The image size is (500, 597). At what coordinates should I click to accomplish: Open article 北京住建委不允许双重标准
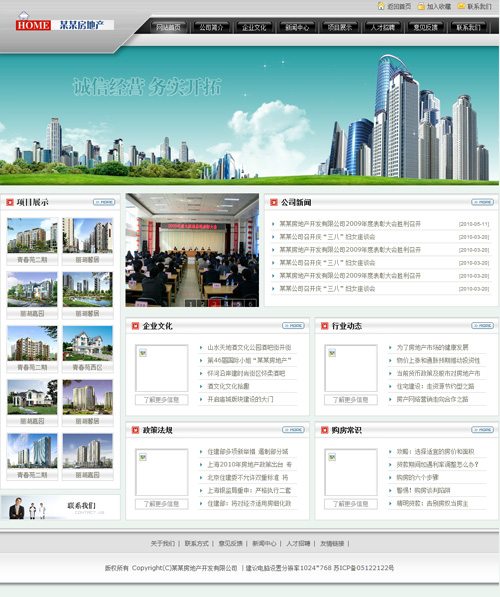click(248, 477)
